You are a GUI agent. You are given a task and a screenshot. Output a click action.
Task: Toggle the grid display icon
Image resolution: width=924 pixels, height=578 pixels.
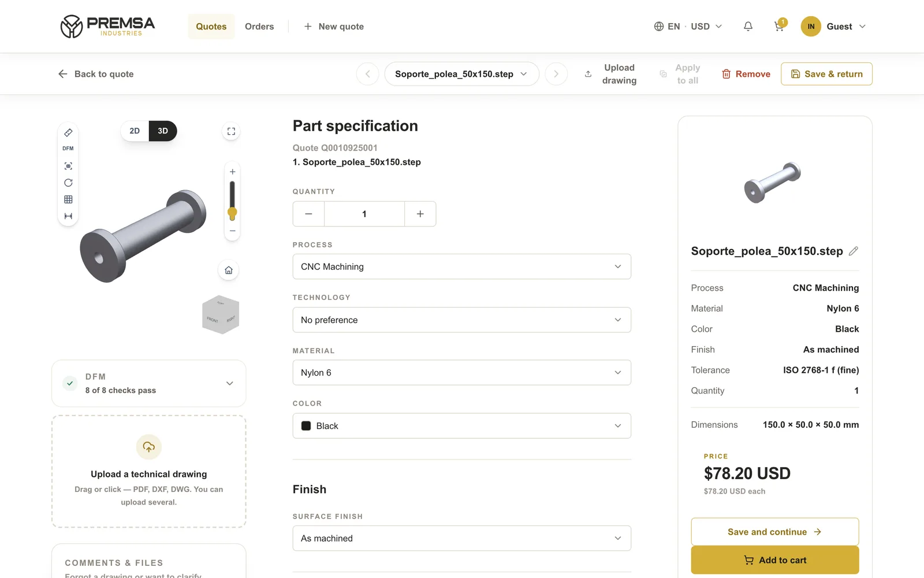[68, 199]
